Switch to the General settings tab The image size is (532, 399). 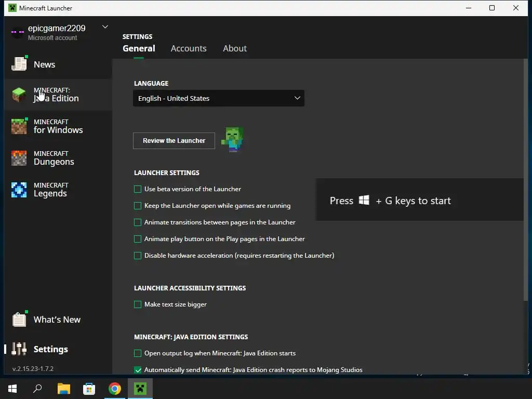click(139, 48)
